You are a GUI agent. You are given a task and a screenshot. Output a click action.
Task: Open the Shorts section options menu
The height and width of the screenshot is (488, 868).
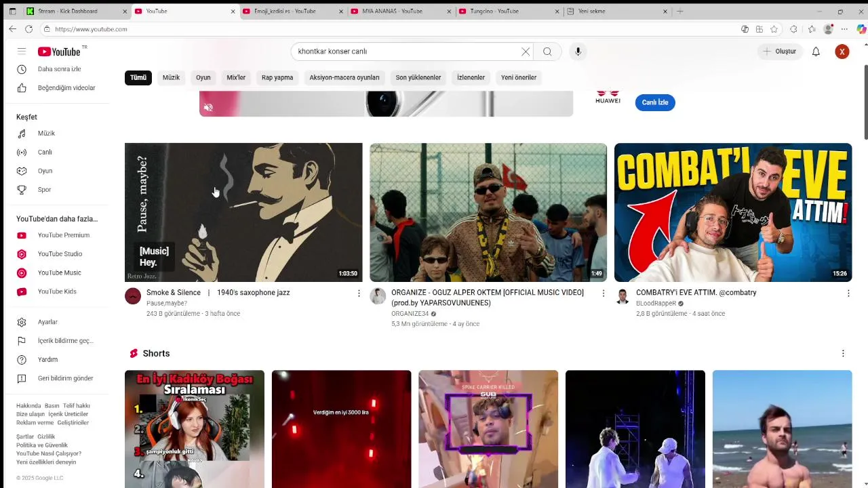(843, 354)
